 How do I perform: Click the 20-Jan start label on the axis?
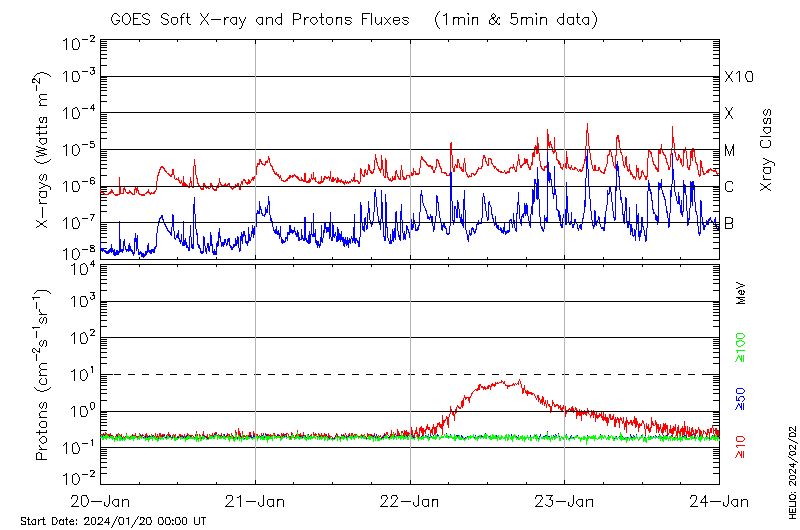pos(101,502)
